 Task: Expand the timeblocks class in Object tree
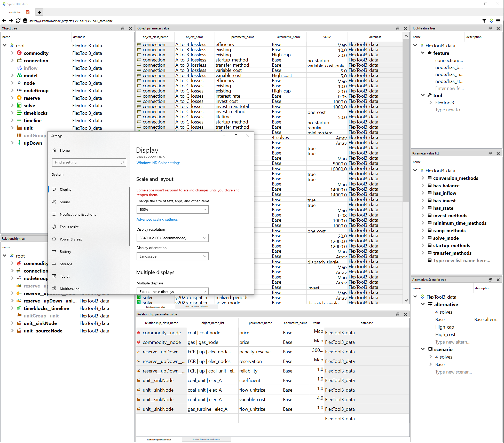coord(12,113)
